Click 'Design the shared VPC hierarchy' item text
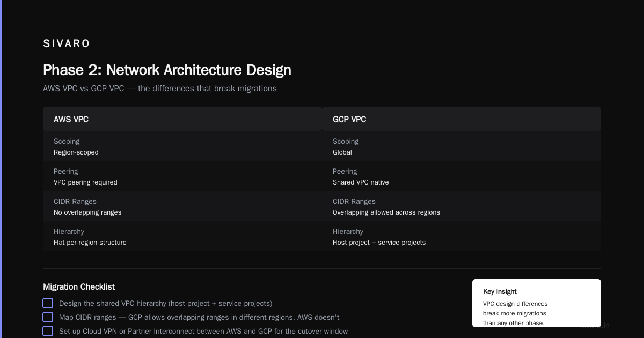644x338 pixels. pos(166,304)
